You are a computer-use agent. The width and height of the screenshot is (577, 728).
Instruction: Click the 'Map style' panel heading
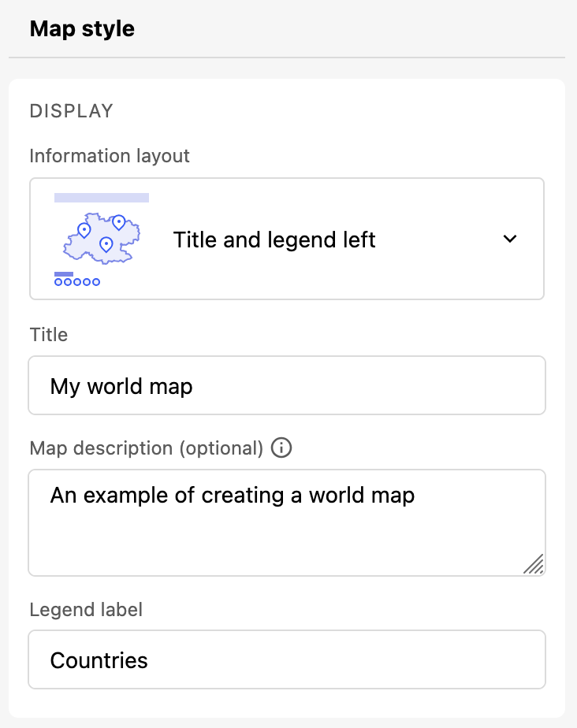(82, 29)
